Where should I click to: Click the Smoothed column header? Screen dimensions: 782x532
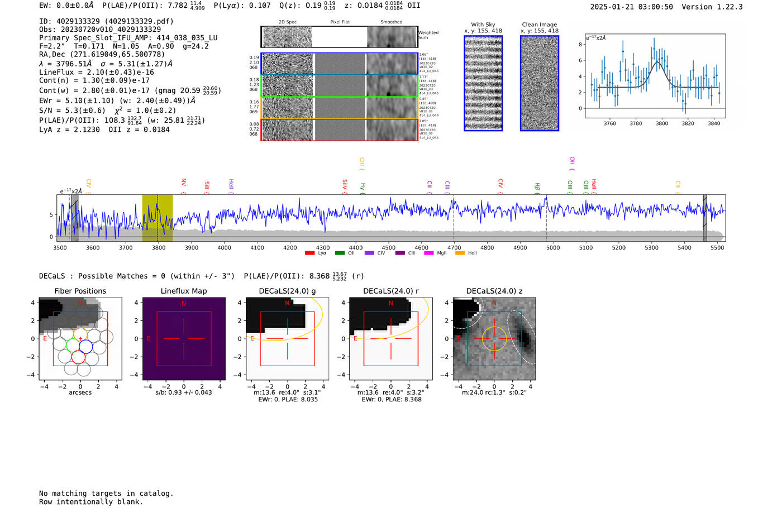pyautogui.click(x=392, y=22)
